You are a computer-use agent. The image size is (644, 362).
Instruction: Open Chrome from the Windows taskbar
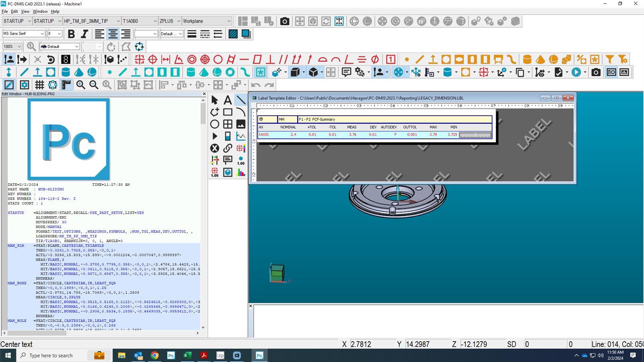[155, 356]
